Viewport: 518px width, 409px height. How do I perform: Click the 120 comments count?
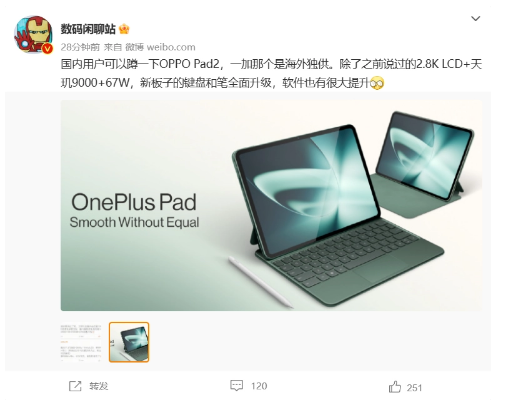(x=259, y=386)
